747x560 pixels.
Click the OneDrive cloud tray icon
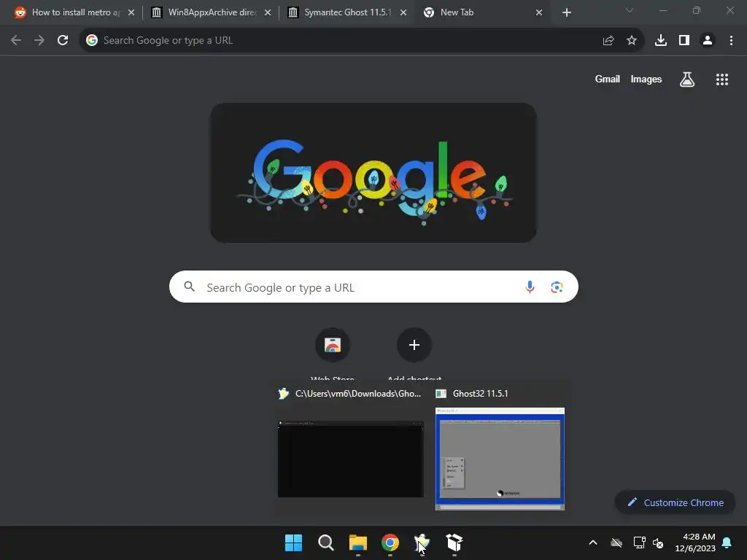(616, 542)
